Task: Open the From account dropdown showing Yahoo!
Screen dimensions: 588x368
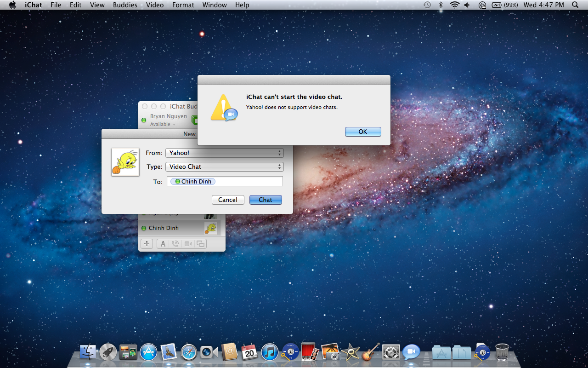Action: coord(225,153)
